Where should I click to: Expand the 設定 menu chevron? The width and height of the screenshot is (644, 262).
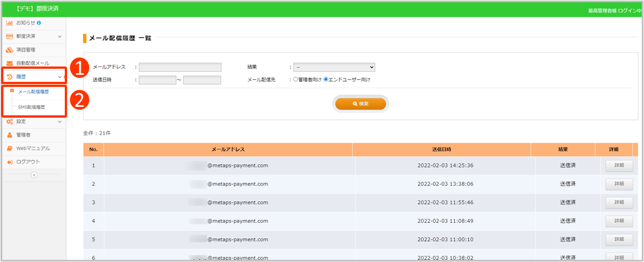(x=60, y=122)
